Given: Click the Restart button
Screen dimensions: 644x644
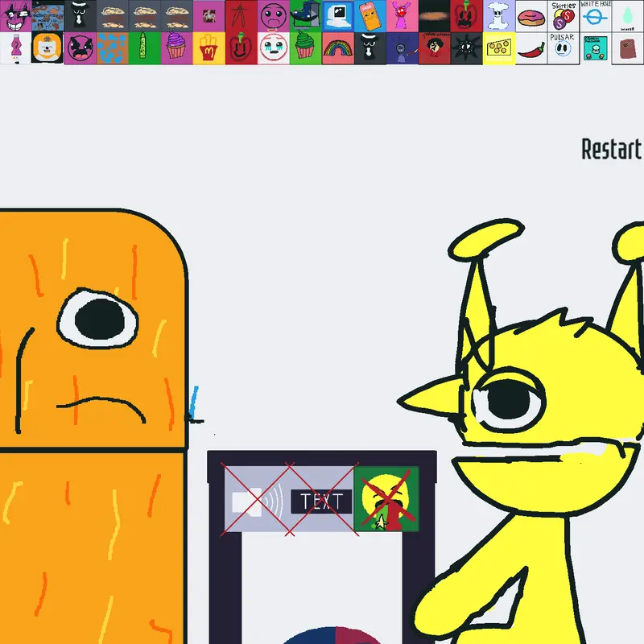Looking at the screenshot, I should [612, 149].
